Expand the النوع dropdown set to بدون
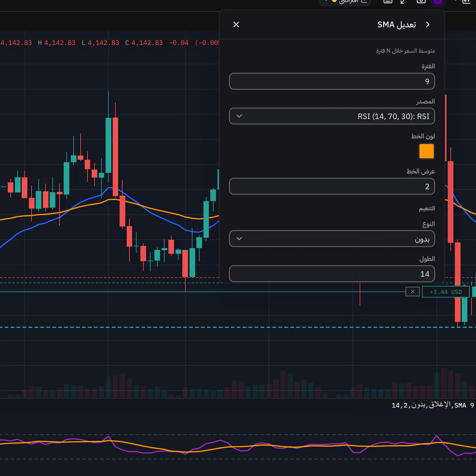 332,239
